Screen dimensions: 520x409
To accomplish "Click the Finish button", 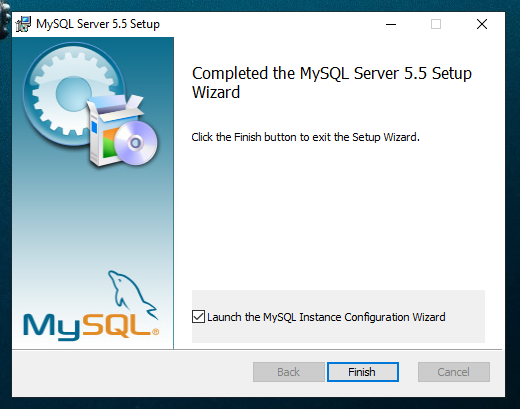I will pyautogui.click(x=363, y=372).
